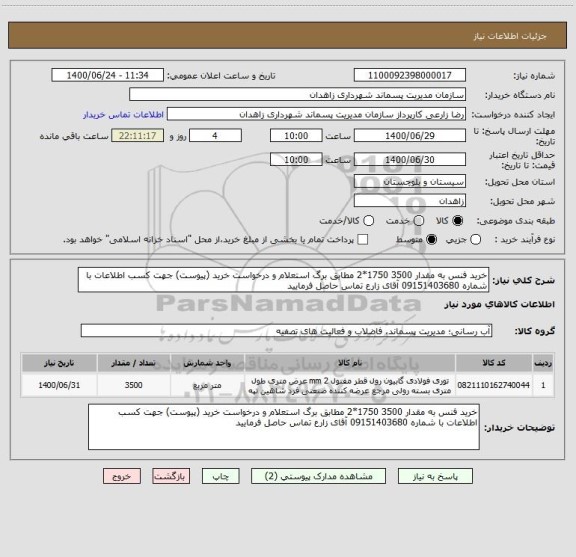576x557 pixels.
Task: Click request creator field رضا زارعی
Action: point(316,114)
